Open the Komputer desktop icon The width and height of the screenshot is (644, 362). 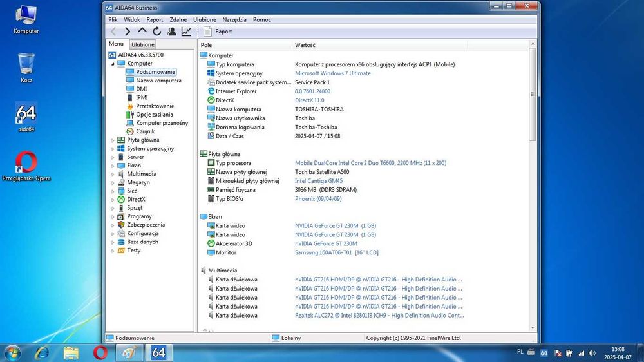coord(26,19)
